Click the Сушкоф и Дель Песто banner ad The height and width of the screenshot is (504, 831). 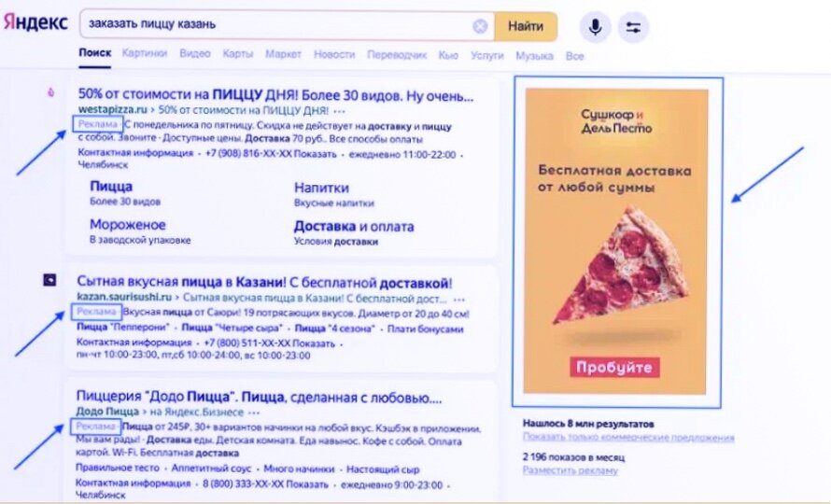[616, 241]
